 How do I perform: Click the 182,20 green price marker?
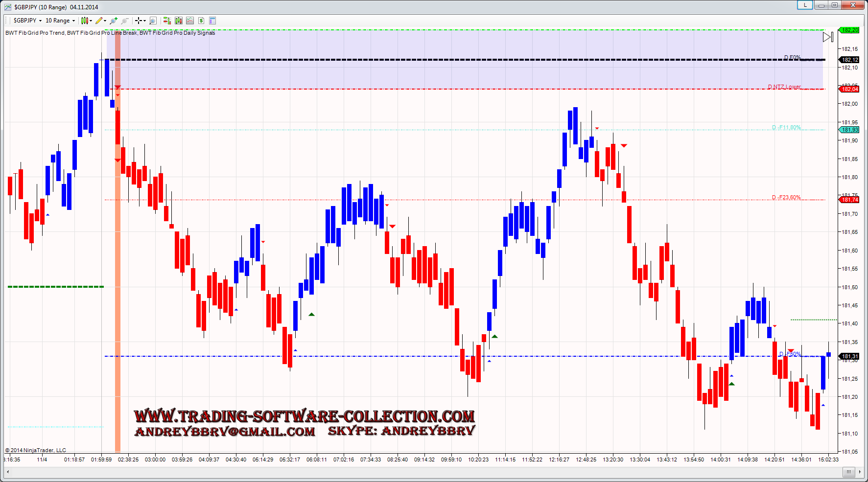[850, 30]
